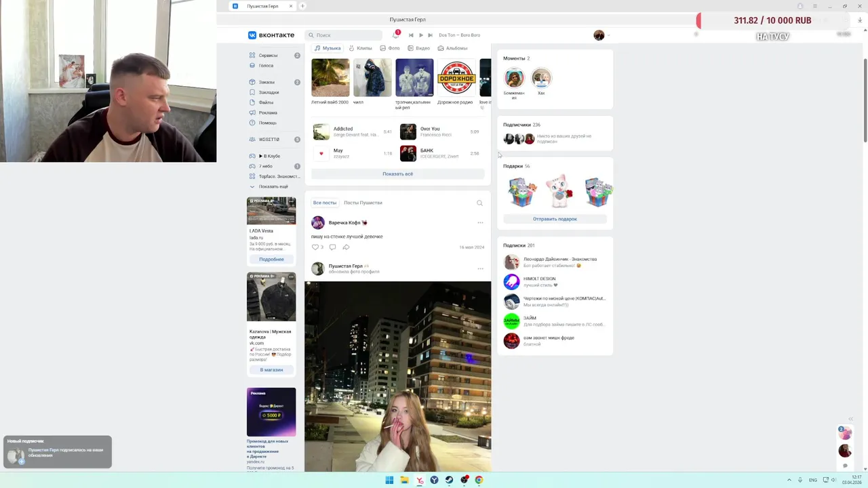Open Google Chrome from the taskbar
The width and height of the screenshot is (868, 488).
[479, 480]
